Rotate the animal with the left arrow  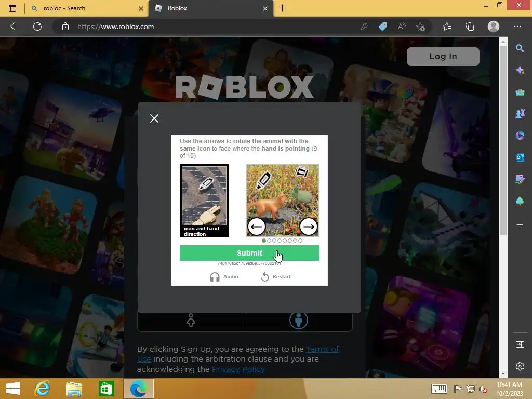tap(257, 227)
